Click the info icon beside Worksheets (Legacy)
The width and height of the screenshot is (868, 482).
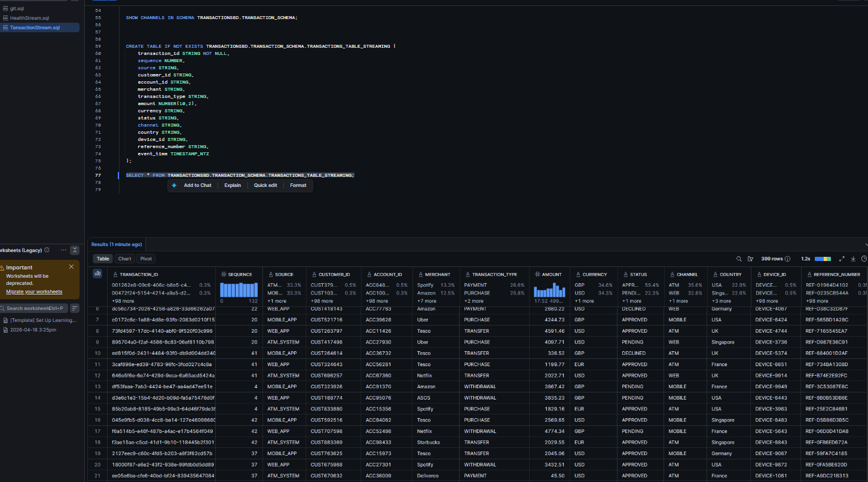click(x=47, y=250)
